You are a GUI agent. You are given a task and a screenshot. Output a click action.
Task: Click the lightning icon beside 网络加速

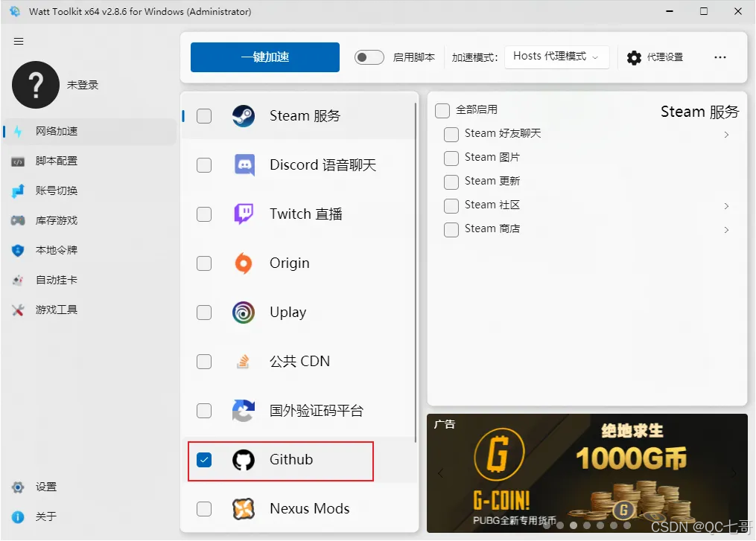point(19,131)
